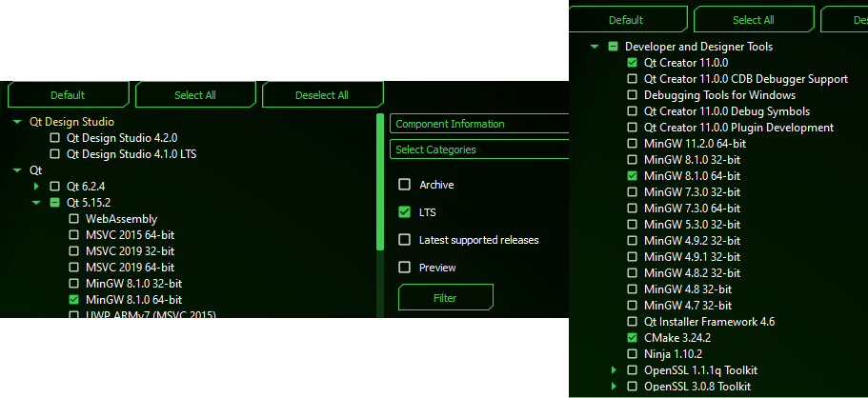The image size is (868, 398).
Task: Check MinGW 4.9.2 32-bit
Action: coord(632,241)
